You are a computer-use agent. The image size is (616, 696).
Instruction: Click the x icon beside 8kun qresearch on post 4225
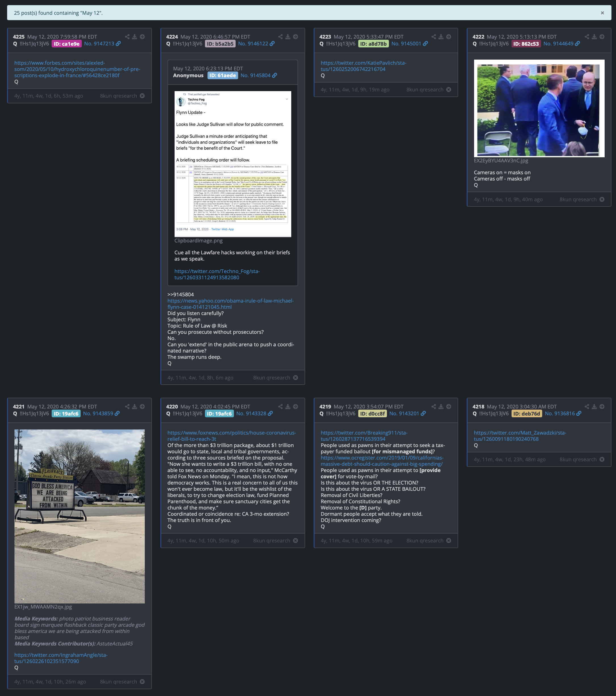pos(142,96)
